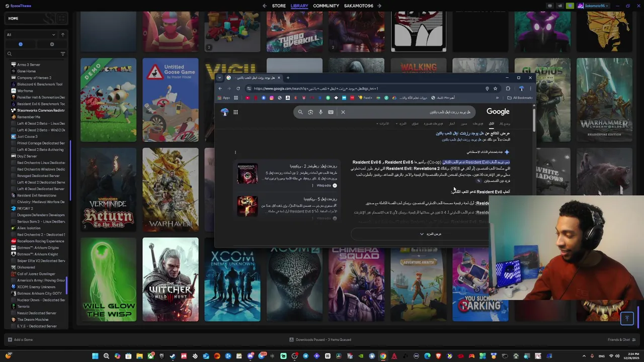Screen dimensions: 644x362
Task: Start Google voice search microphone
Action: coord(320,112)
